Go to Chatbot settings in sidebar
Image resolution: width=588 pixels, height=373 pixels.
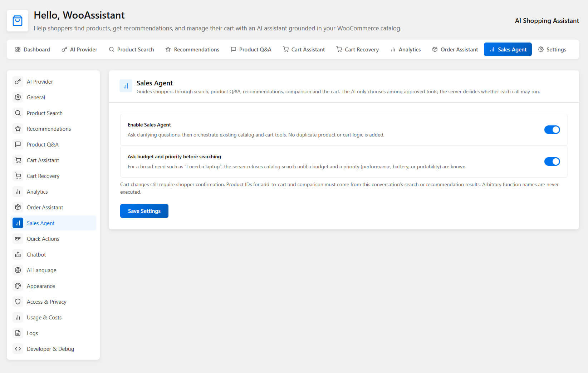[54, 255]
